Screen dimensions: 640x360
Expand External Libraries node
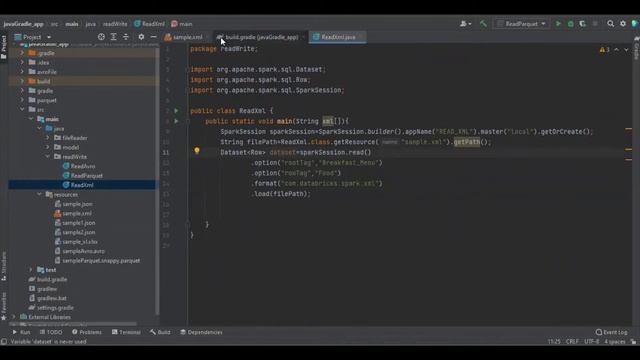point(13,317)
